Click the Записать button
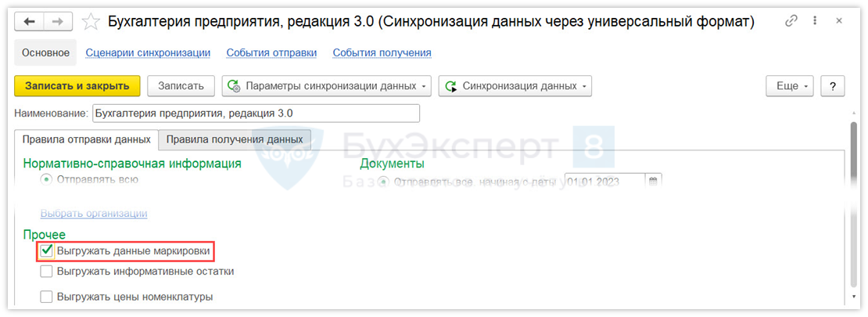This screenshot has width=868, height=317. coord(181,86)
